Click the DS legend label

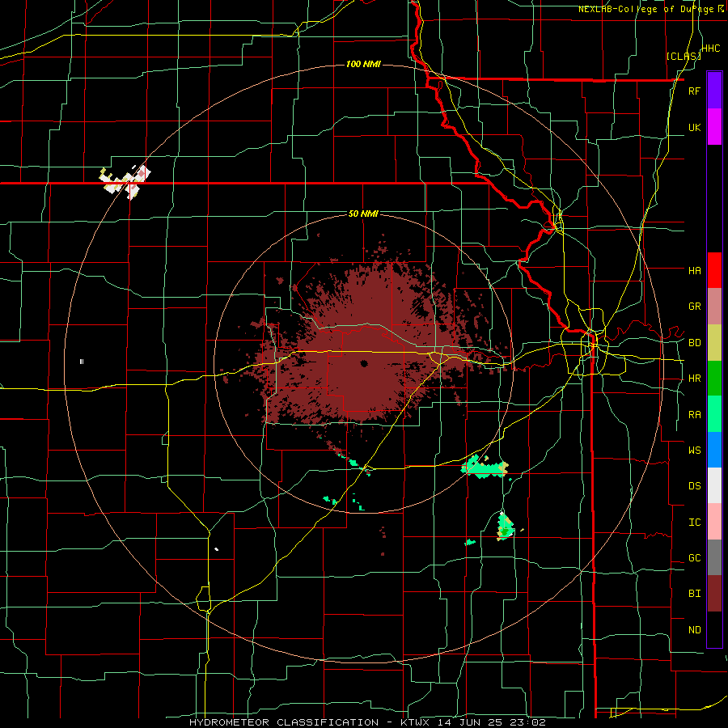[694, 486]
